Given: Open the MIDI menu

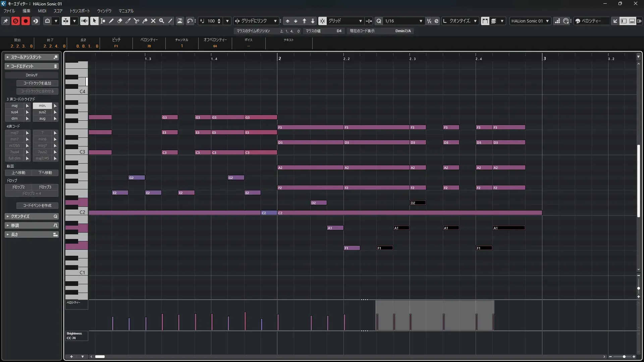Looking at the screenshot, I should 42,11.
